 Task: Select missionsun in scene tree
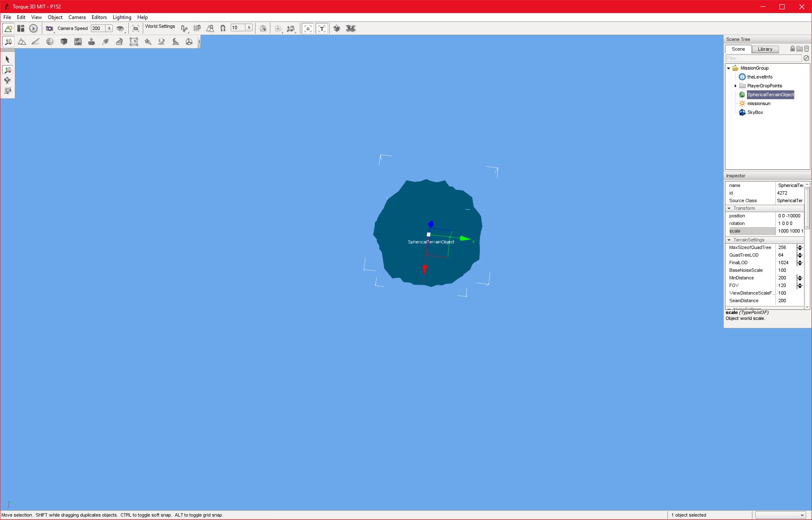(759, 103)
